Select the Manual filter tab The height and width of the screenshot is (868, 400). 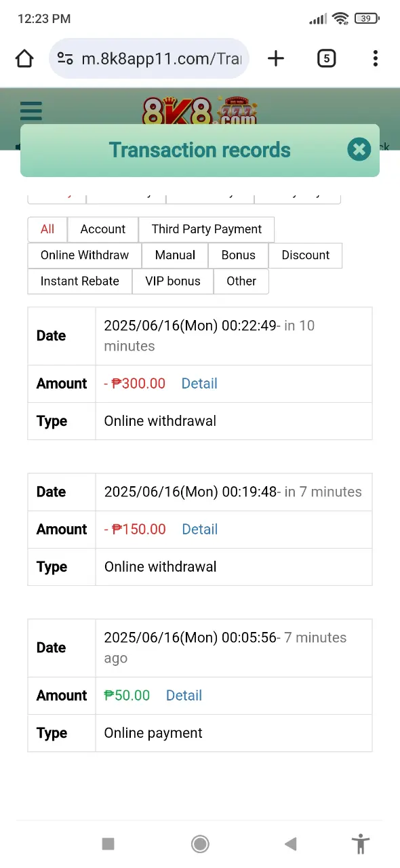175,255
